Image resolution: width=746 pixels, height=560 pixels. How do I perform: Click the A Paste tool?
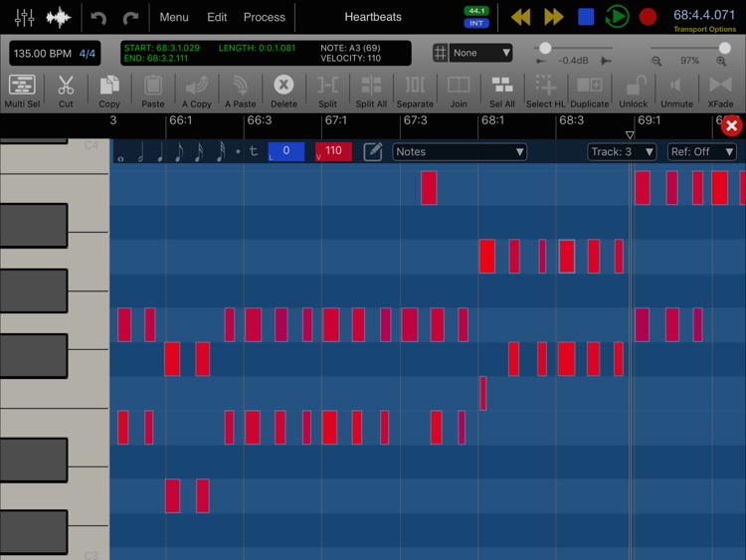coord(241,92)
